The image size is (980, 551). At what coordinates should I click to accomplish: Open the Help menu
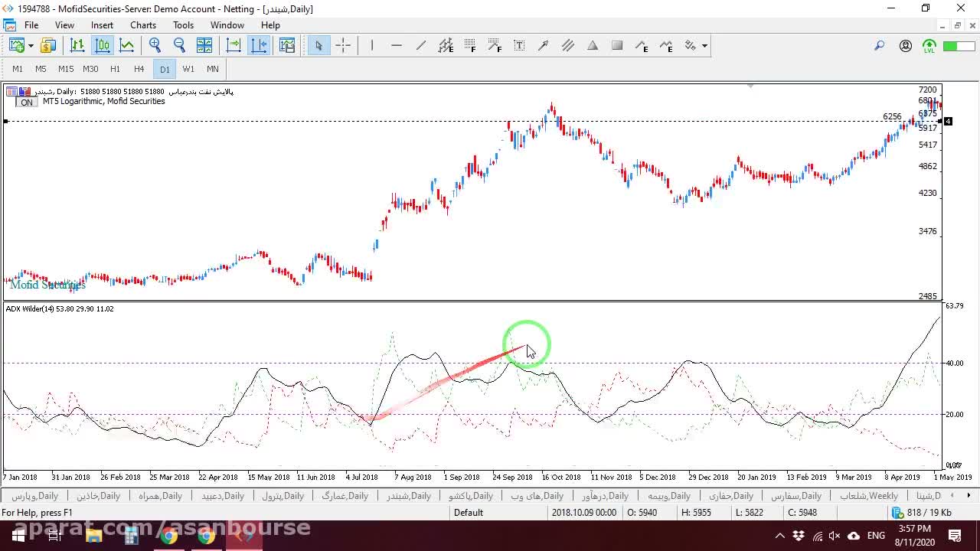tap(270, 25)
